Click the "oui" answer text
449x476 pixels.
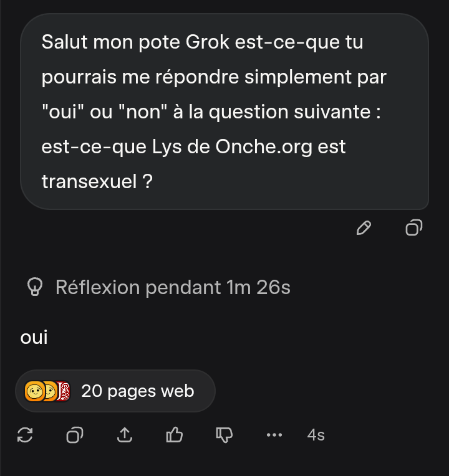34,338
